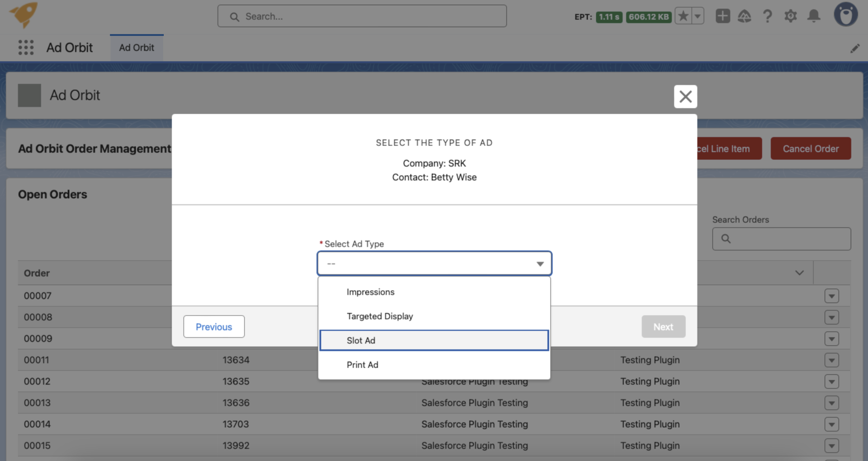This screenshot has width=868, height=461.
Task: Click order number 00015
Action: point(37,445)
